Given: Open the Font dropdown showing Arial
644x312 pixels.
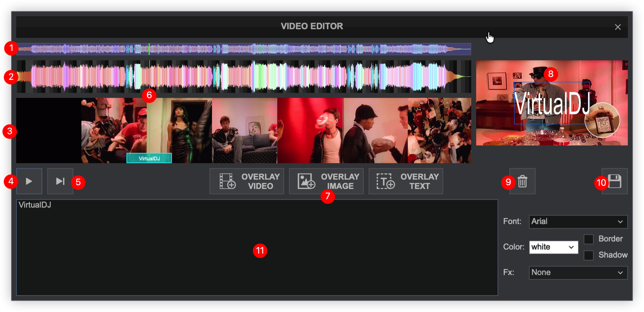Looking at the screenshot, I should [578, 222].
